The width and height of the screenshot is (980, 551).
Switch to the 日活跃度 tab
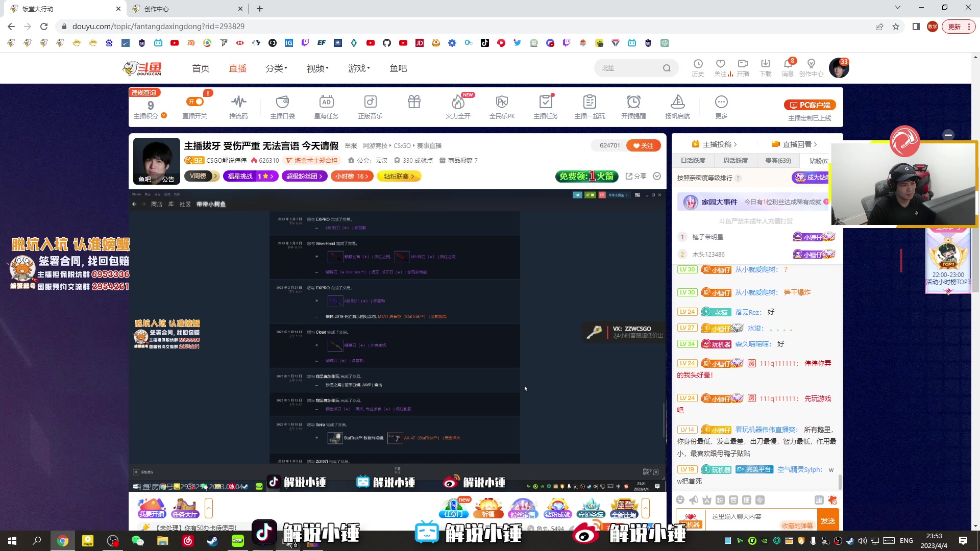click(x=692, y=160)
